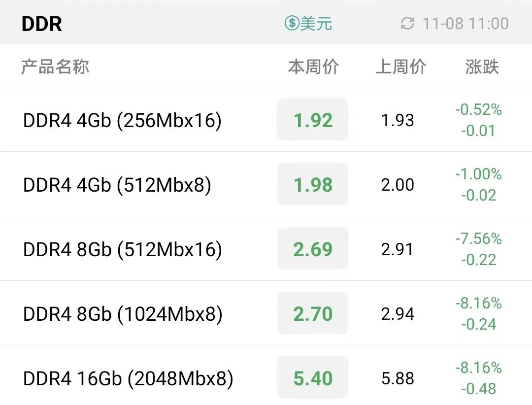Click the -1.00% change value

pyautogui.click(x=478, y=174)
